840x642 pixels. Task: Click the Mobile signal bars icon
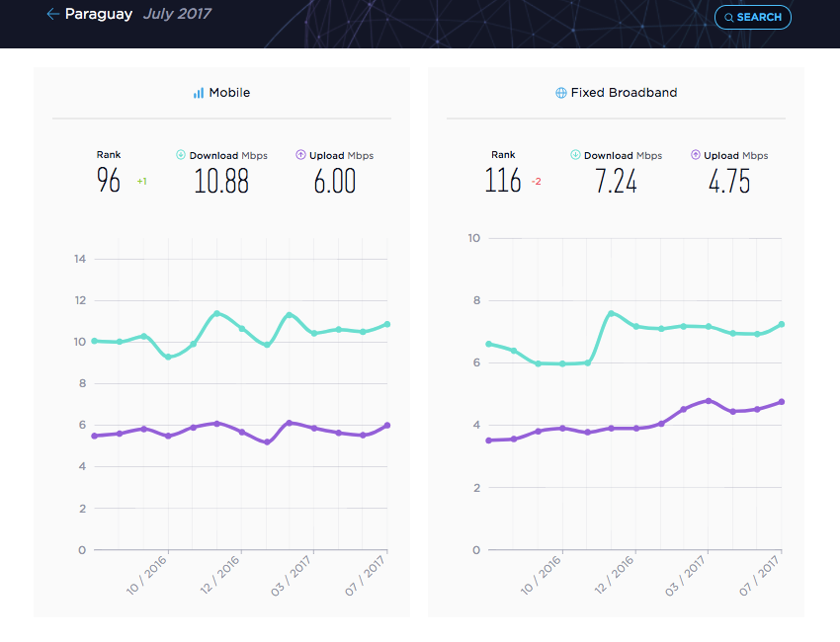point(199,93)
